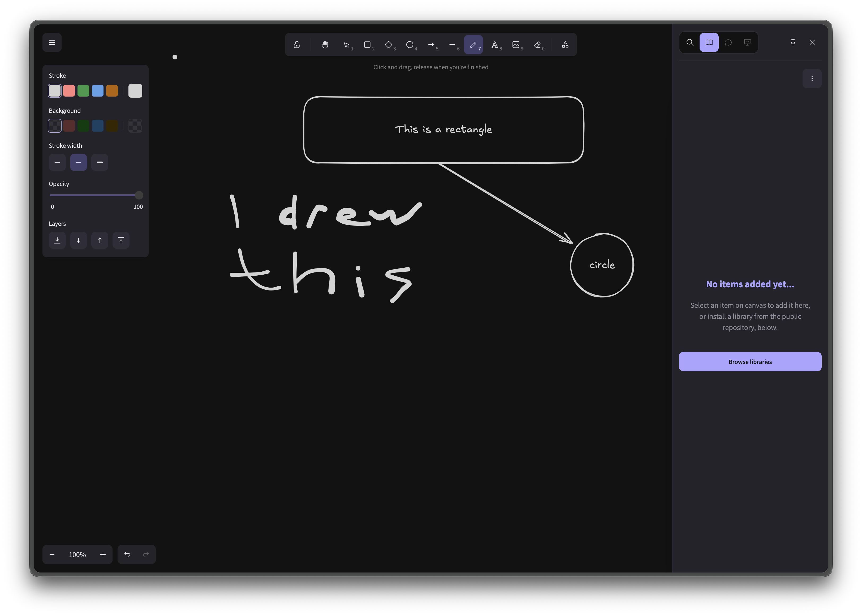
Task: Open the library options three-dot menu
Action: [x=812, y=79]
